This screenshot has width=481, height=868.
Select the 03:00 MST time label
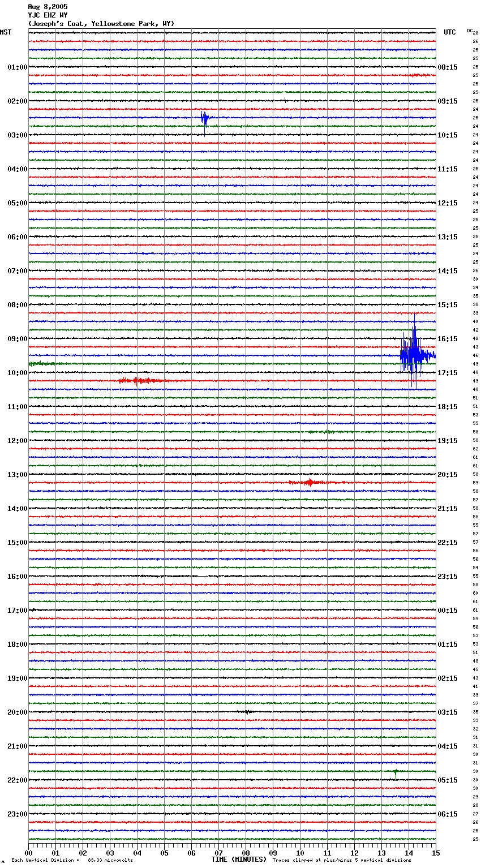pos(18,135)
